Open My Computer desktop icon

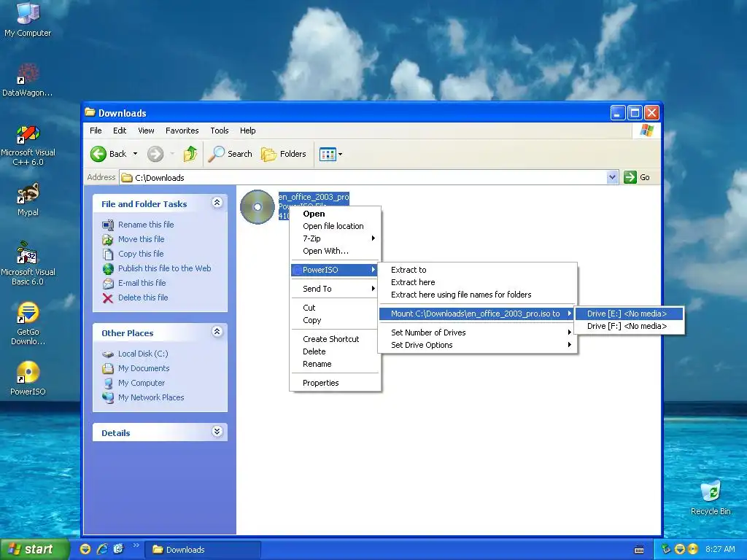(x=28, y=19)
